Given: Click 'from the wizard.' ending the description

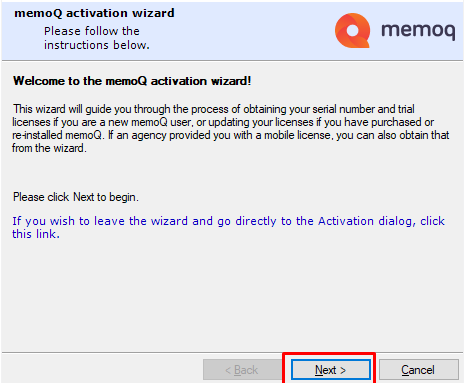Looking at the screenshot, I should [x=49, y=148].
